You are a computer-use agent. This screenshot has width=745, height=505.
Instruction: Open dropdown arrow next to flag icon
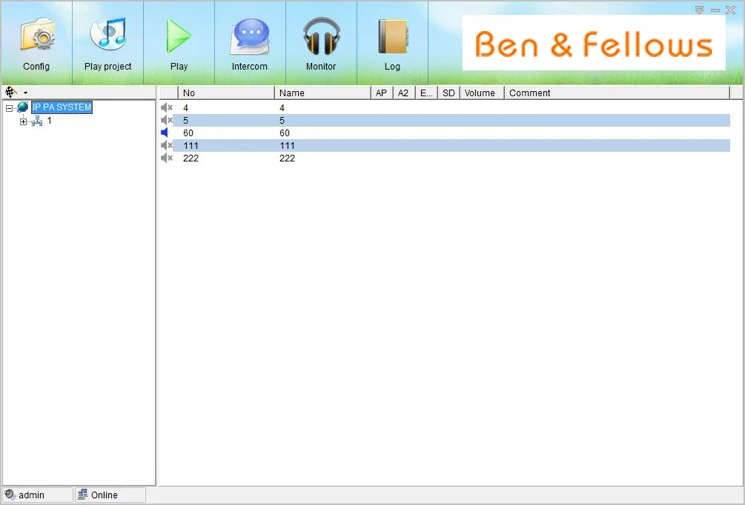tap(26, 93)
